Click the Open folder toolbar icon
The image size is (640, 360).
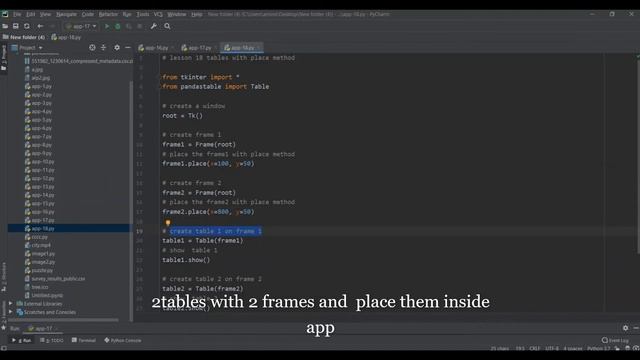(x=5, y=26)
